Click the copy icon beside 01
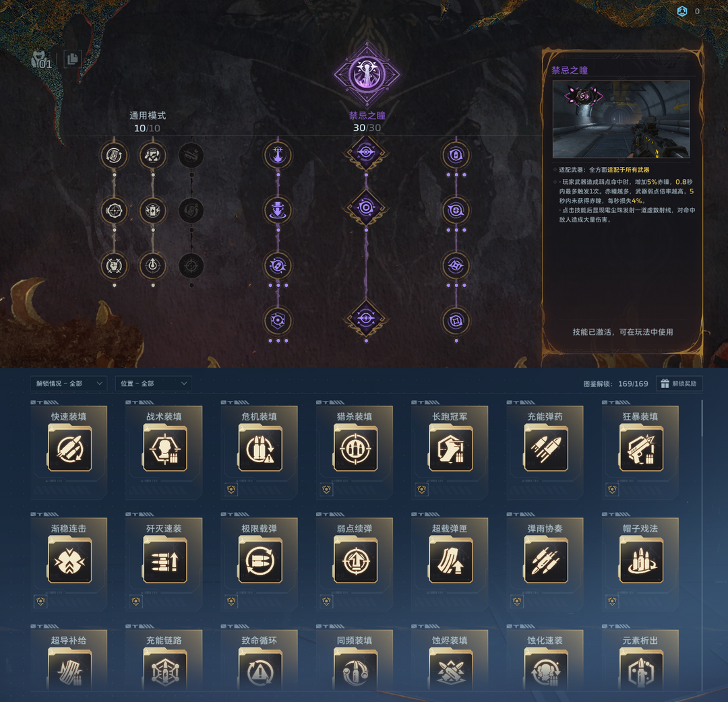The width and height of the screenshot is (728, 702). click(x=72, y=59)
